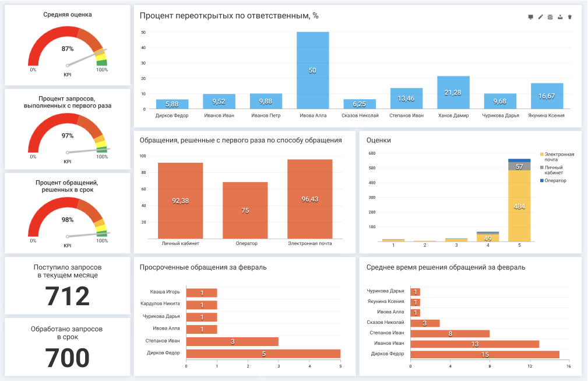The image size is (588, 381).
Task: Click the on-time gauge showing 98%
Action: (x=68, y=218)
